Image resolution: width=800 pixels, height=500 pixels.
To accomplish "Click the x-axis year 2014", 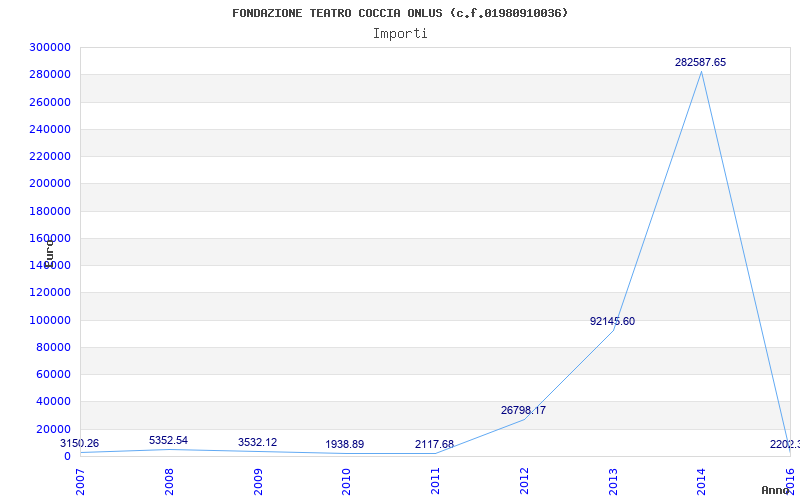I will click(x=702, y=482).
